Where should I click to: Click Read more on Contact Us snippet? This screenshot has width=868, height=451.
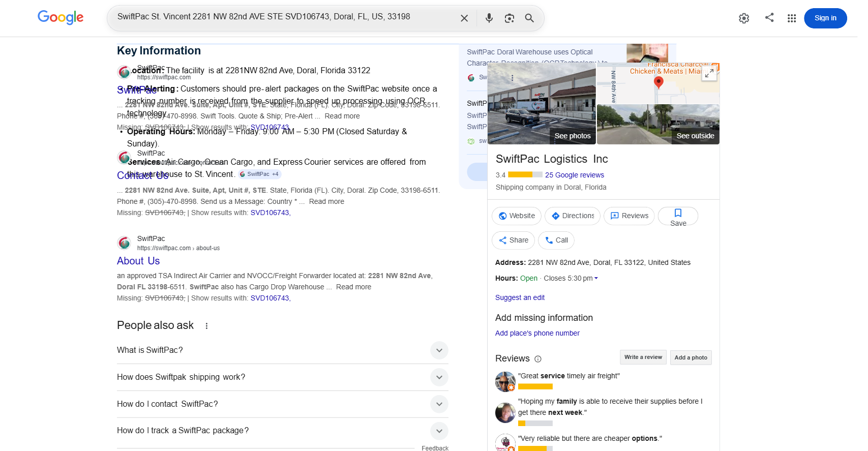pos(326,201)
